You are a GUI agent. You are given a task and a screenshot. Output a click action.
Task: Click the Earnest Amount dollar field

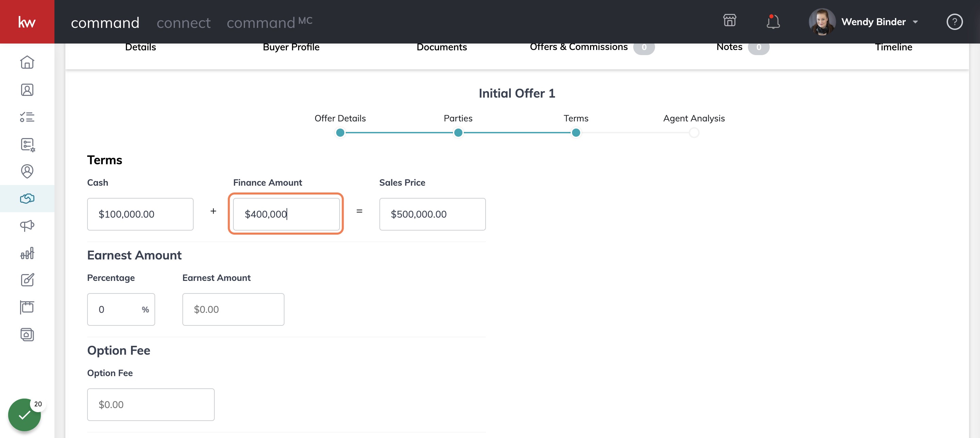(x=233, y=309)
